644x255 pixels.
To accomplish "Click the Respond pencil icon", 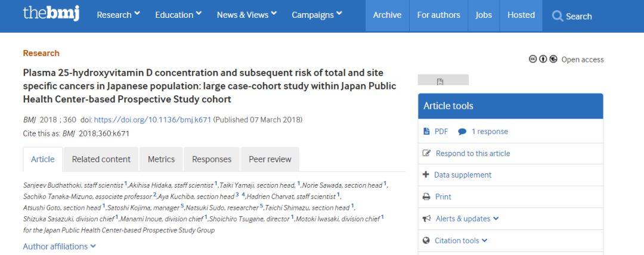I will pyautogui.click(x=426, y=153).
